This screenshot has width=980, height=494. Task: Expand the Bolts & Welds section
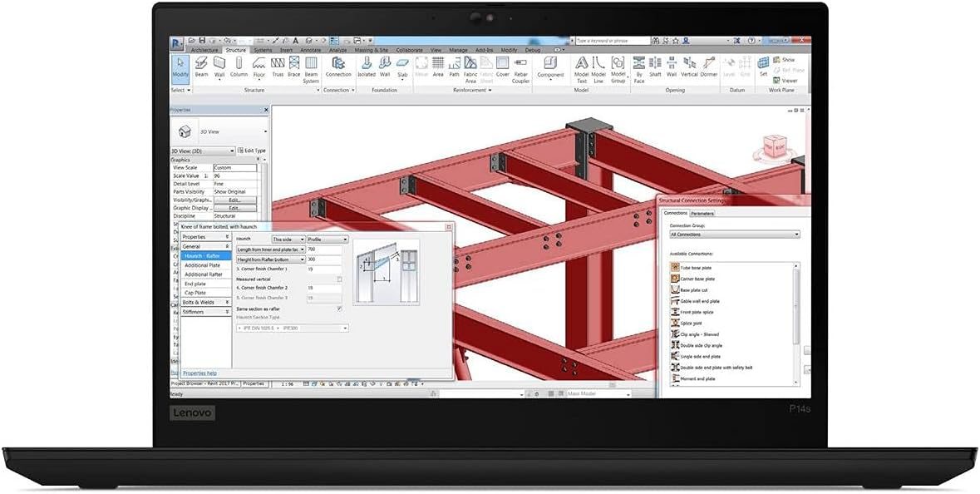pyautogui.click(x=205, y=302)
